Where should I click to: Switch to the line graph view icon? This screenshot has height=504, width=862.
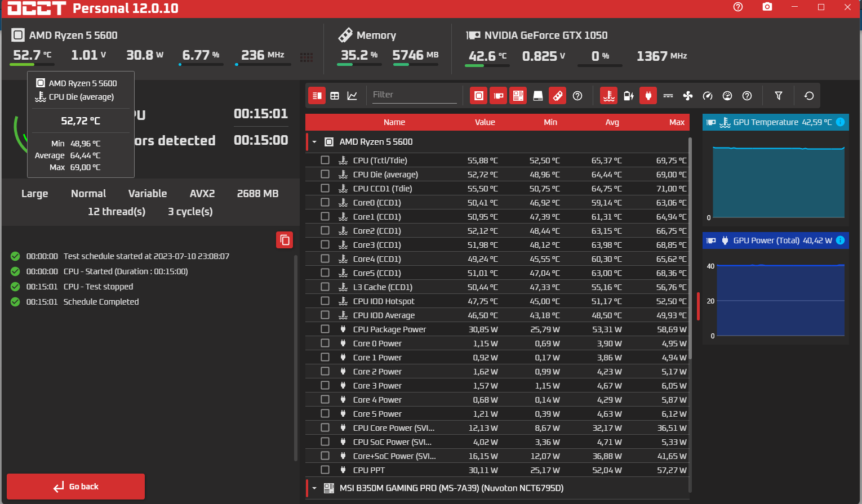pos(352,96)
